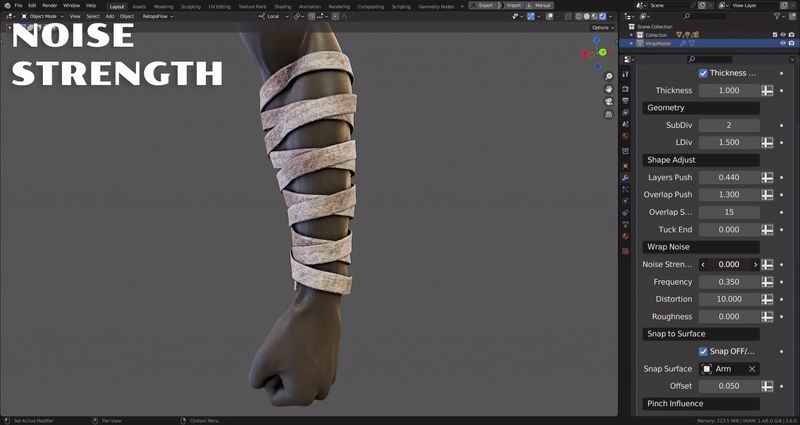
Task: Open the outliner display mode dropdown
Action: [x=645, y=16]
